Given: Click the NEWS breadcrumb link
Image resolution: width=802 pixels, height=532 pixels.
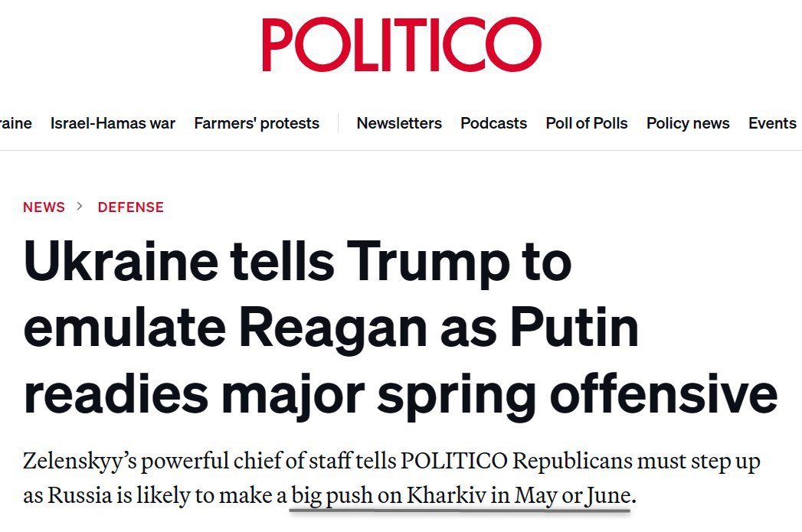Looking at the screenshot, I should click(x=44, y=207).
